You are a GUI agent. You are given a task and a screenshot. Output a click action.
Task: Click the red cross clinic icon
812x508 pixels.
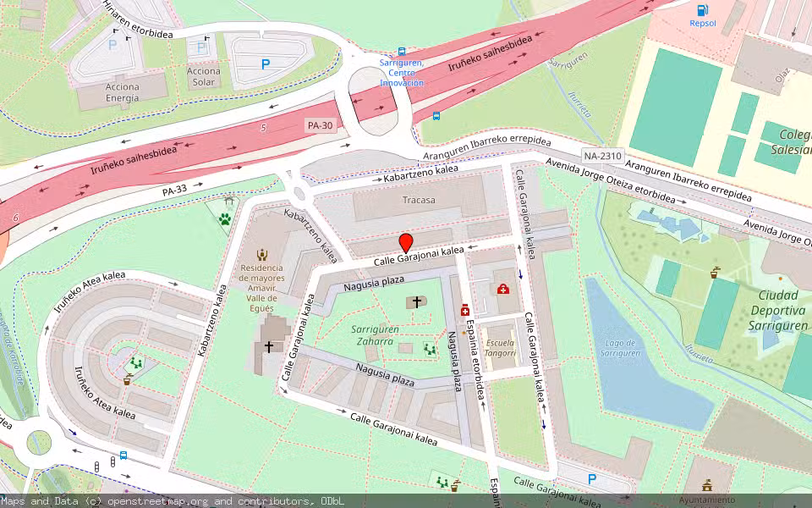tap(503, 289)
